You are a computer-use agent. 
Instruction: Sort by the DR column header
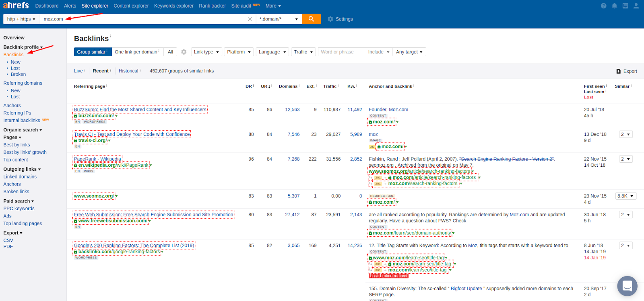pyautogui.click(x=250, y=86)
